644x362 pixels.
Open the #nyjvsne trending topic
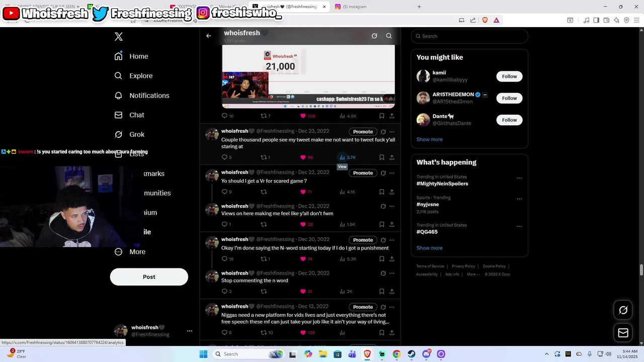[x=428, y=205]
